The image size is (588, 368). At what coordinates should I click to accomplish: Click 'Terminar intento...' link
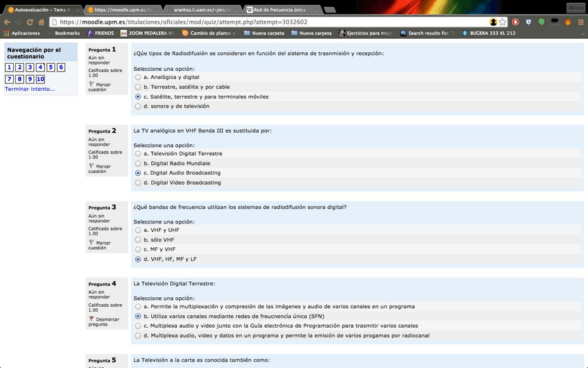click(30, 89)
